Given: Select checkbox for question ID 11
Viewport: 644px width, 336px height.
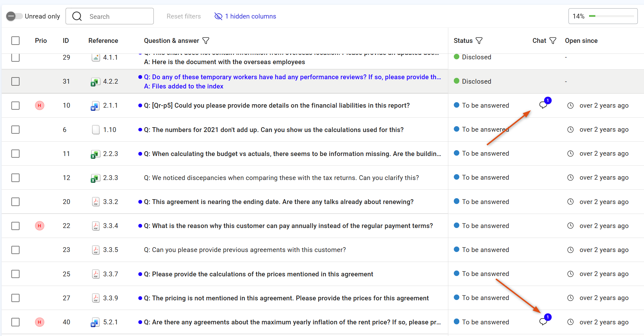Looking at the screenshot, I should (x=15, y=154).
